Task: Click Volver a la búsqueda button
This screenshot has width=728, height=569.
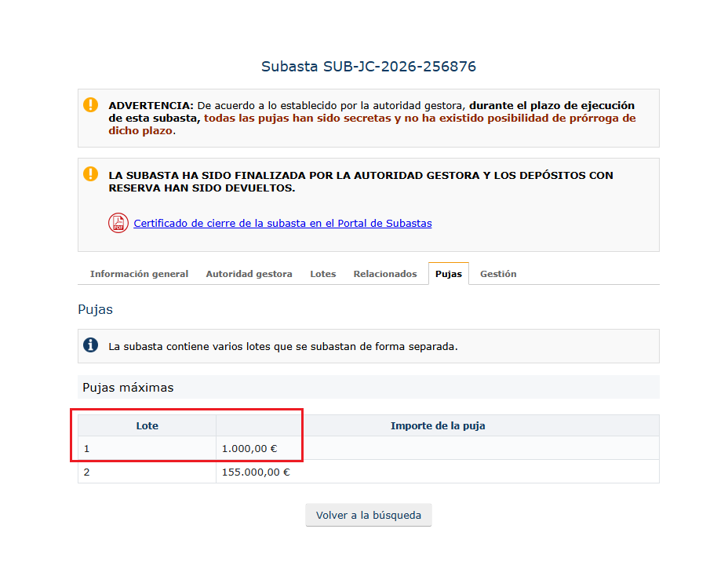Action: click(x=369, y=515)
